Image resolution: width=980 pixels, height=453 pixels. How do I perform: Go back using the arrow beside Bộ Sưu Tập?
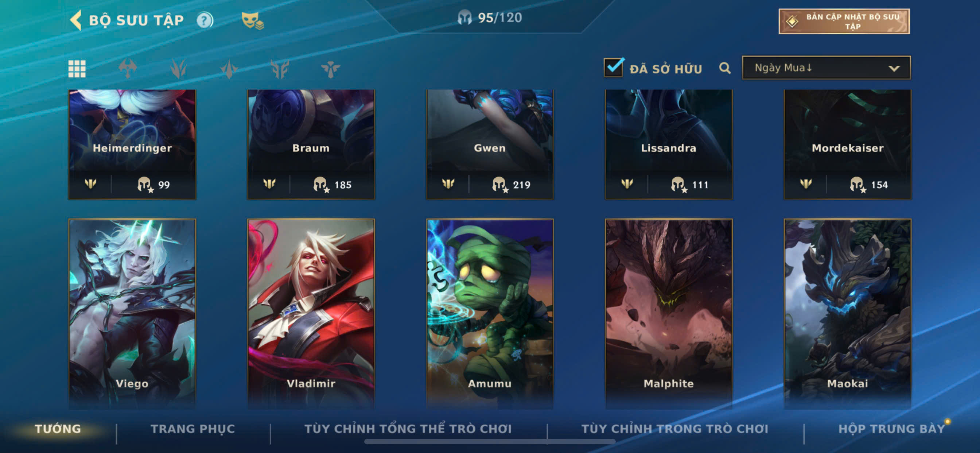coord(76,20)
